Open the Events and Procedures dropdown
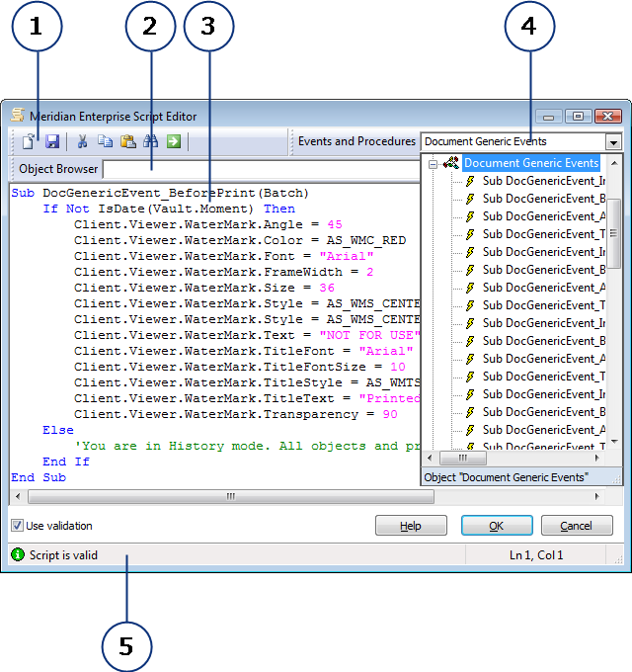This screenshot has width=632, height=672. click(x=613, y=142)
